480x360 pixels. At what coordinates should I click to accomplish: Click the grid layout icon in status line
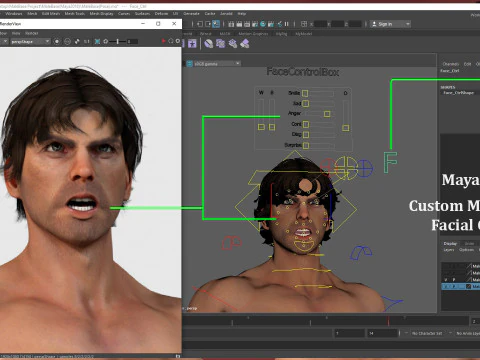pyautogui.click(x=304, y=24)
